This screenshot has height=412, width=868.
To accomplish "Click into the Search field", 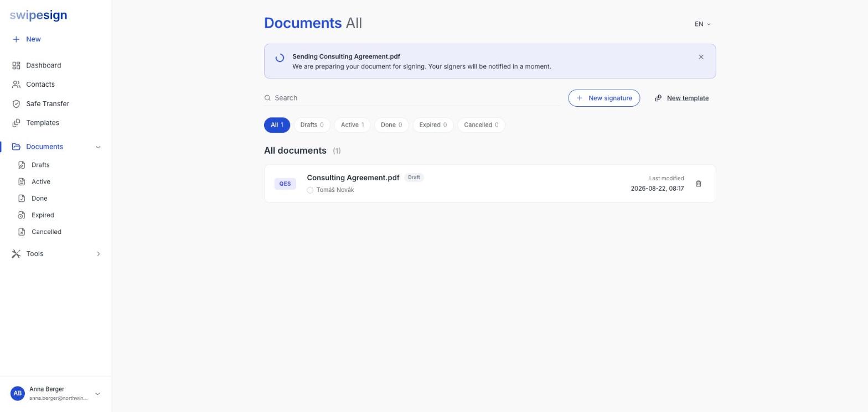I will tap(412, 98).
